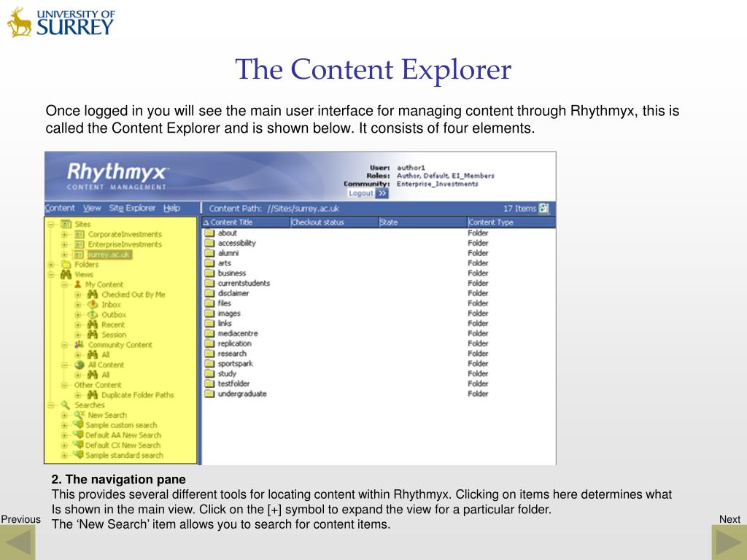The image size is (747, 560).
Task: Click the 'sportspark' folder icon
Action: tap(209, 364)
